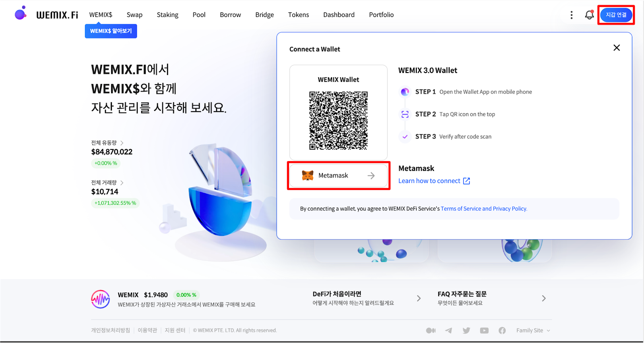The height and width of the screenshot is (343, 644).
Task: Expand 전체 거래량 chevron
Action: 122,183
